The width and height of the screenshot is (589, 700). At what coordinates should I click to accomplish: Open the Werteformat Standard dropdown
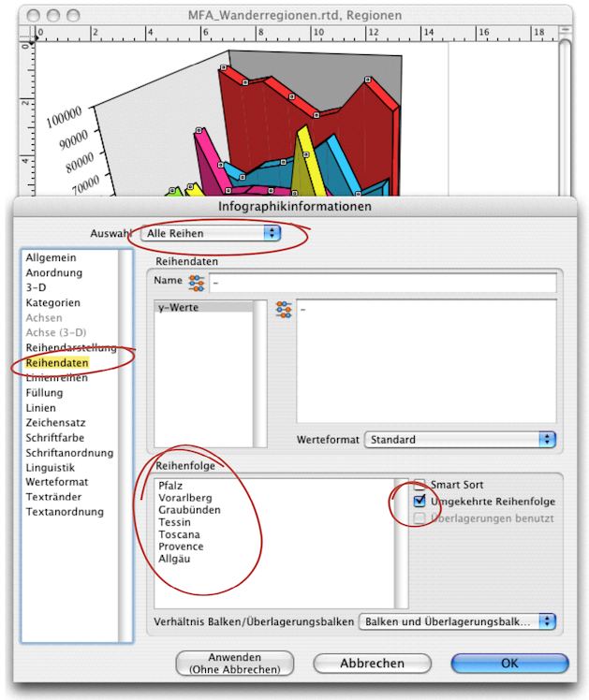click(x=460, y=439)
